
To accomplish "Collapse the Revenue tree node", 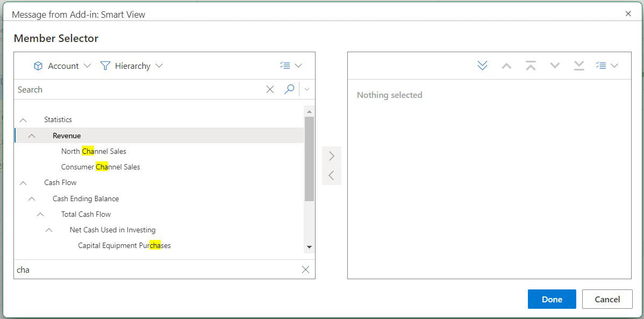I will coord(31,135).
